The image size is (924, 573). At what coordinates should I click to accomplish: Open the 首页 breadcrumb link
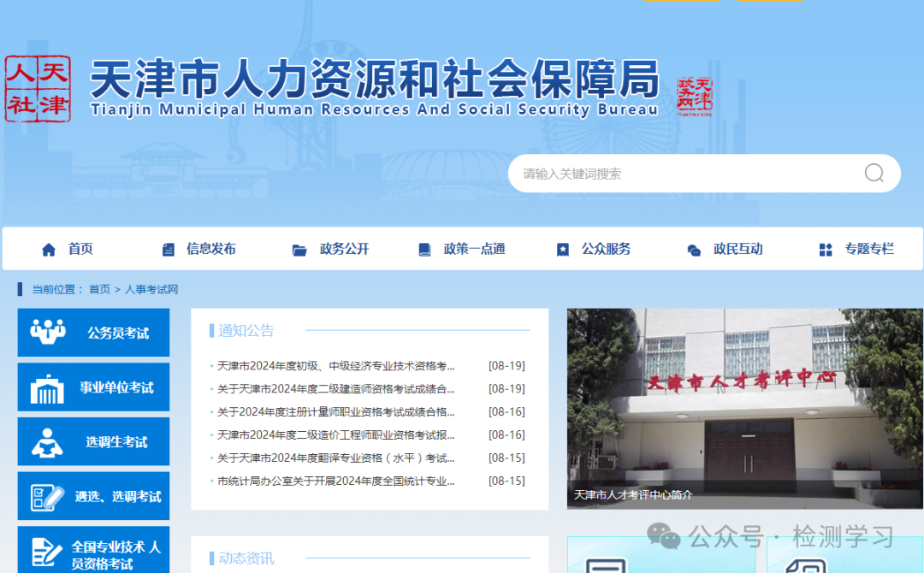(x=98, y=289)
